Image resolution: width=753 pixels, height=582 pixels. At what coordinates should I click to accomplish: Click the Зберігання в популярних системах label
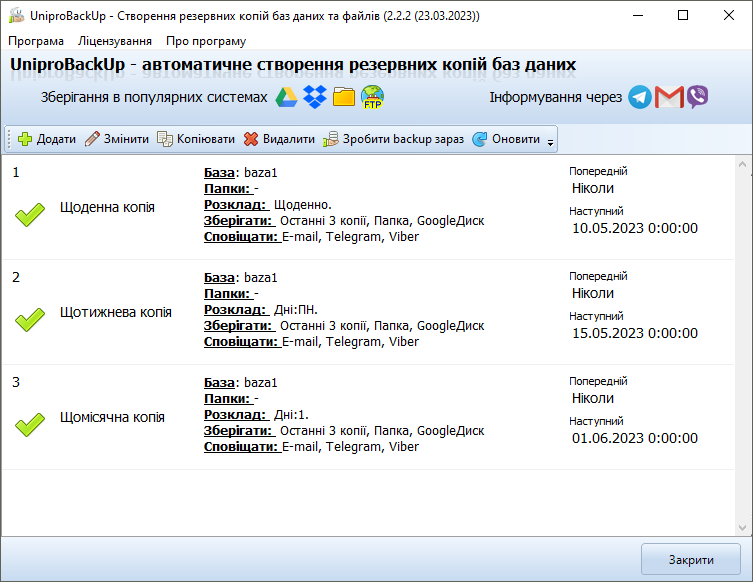tap(154, 97)
